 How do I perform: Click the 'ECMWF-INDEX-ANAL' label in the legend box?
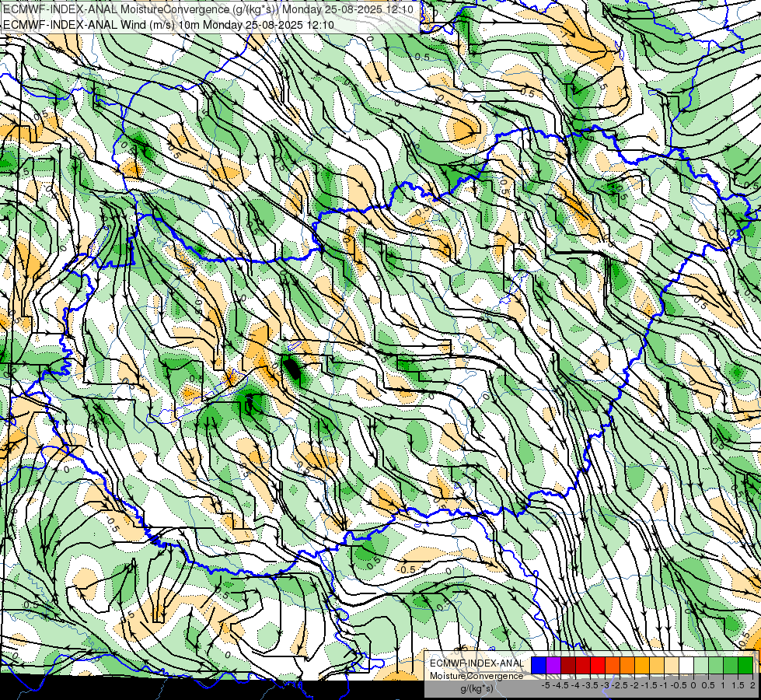pos(476,663)
